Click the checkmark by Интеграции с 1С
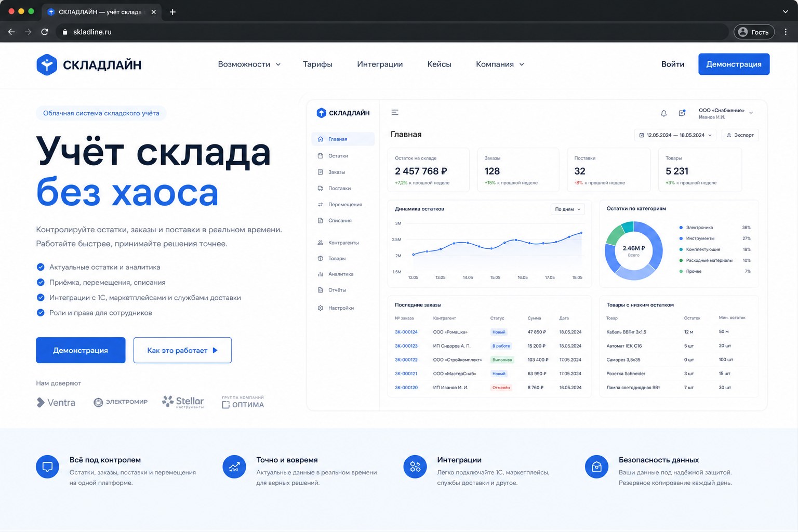Screen dimensions: 798x532 (x=41, y=297)
